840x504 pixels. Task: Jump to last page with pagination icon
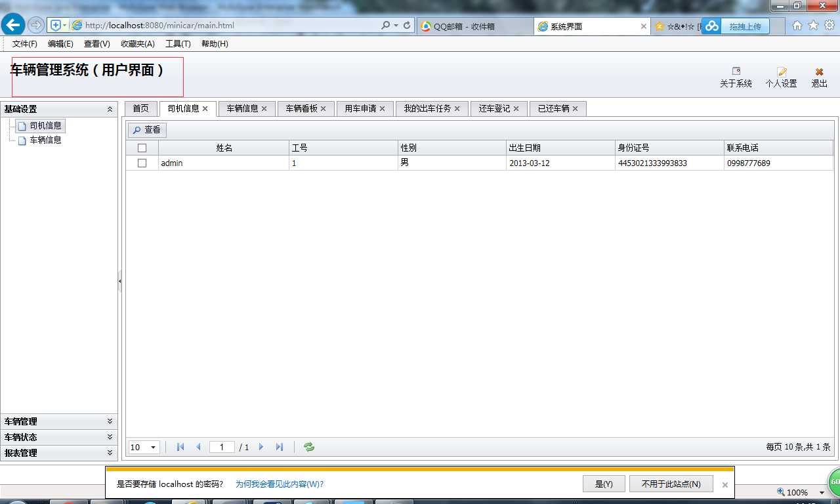point(280,446)
